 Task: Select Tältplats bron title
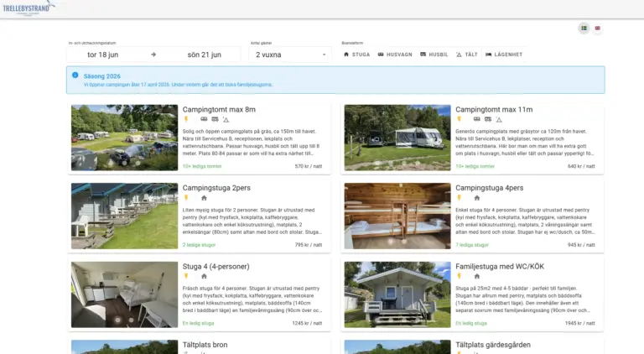205,345
